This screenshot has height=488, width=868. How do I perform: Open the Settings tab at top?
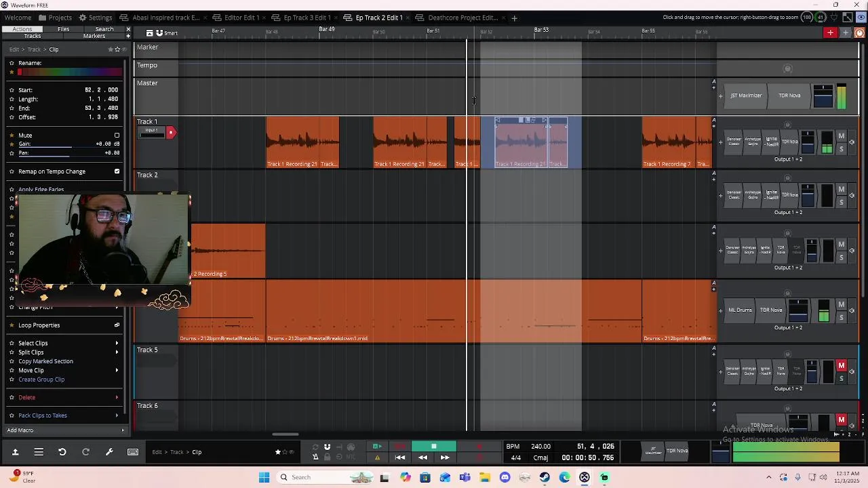coord(95,18)
